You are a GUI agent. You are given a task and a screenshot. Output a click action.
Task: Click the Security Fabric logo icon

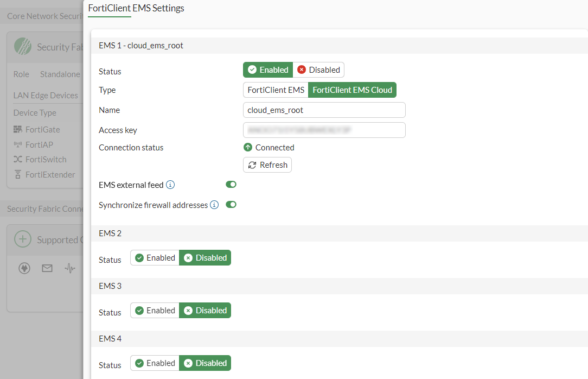click(x=23, y=47)
